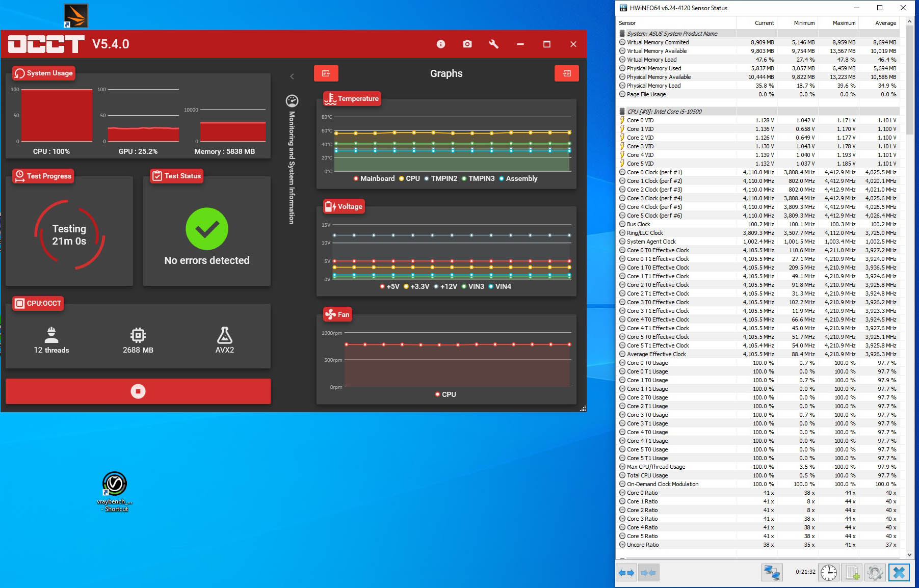Click the green No errors checkmark

click(x=207, y=229)
